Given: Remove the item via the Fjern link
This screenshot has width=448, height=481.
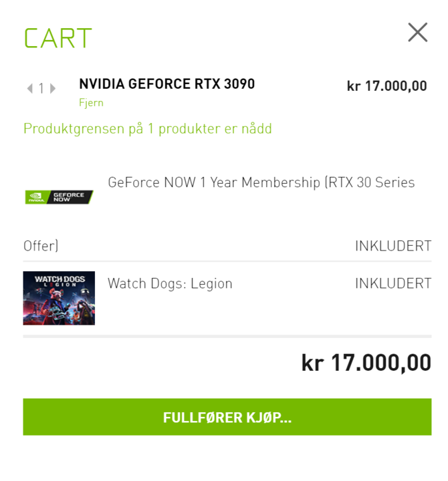Looking at the screenshot, I should (91, 103).
